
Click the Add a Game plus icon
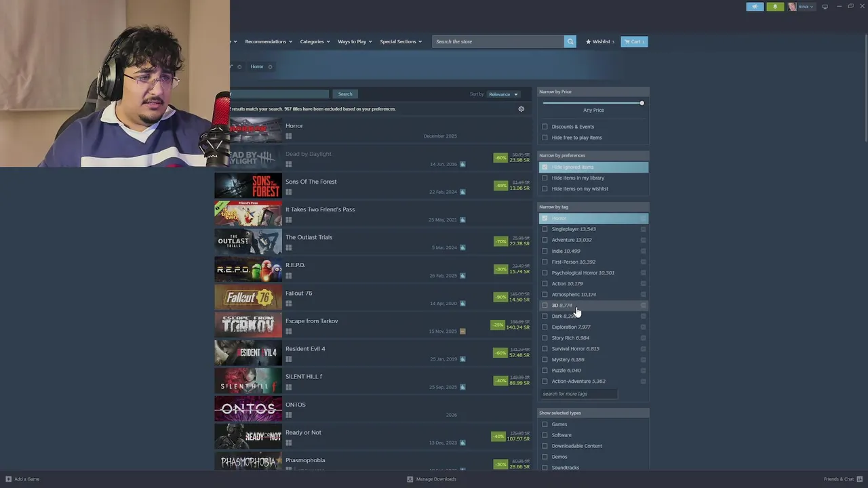[9, 479]
